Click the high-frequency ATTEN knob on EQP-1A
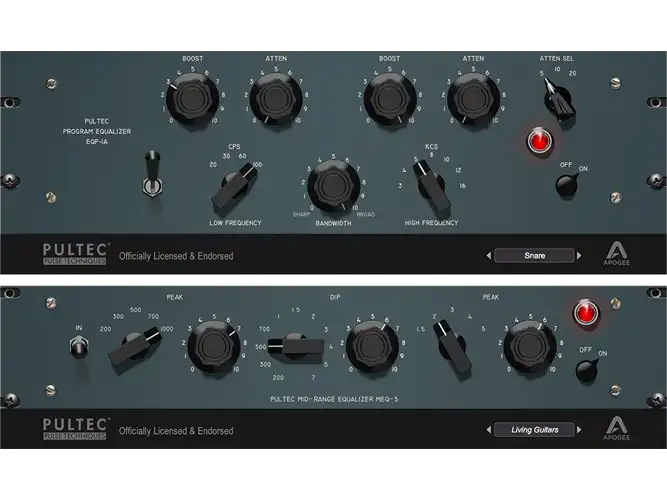 pyautogui.click(x=473, y=99)
